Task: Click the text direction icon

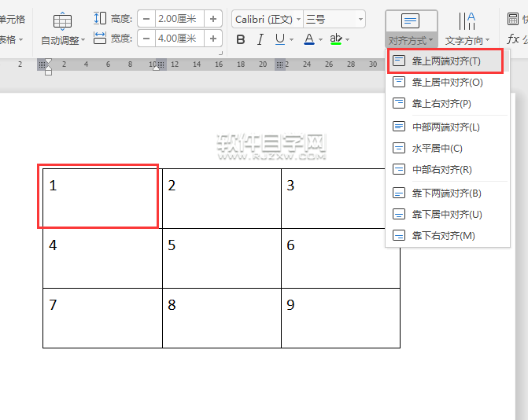Action: click(x=467, y=21)
